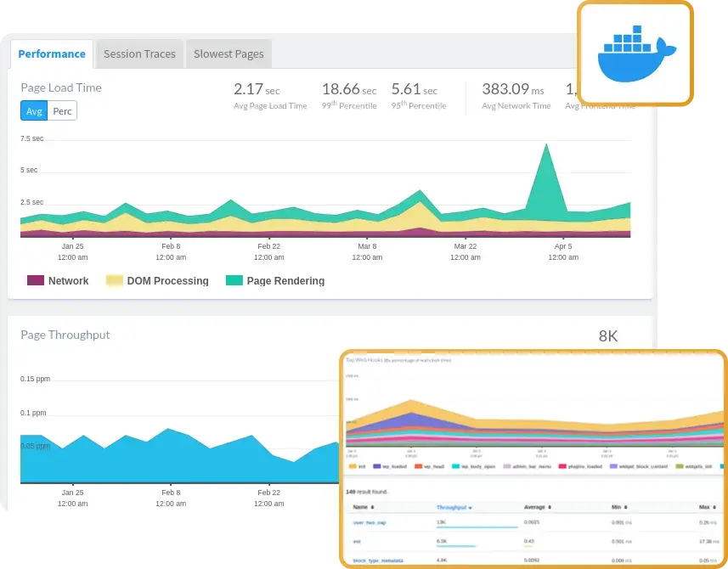Open the init hook link in table
The image size is (728, 569).
click(357, 542)
